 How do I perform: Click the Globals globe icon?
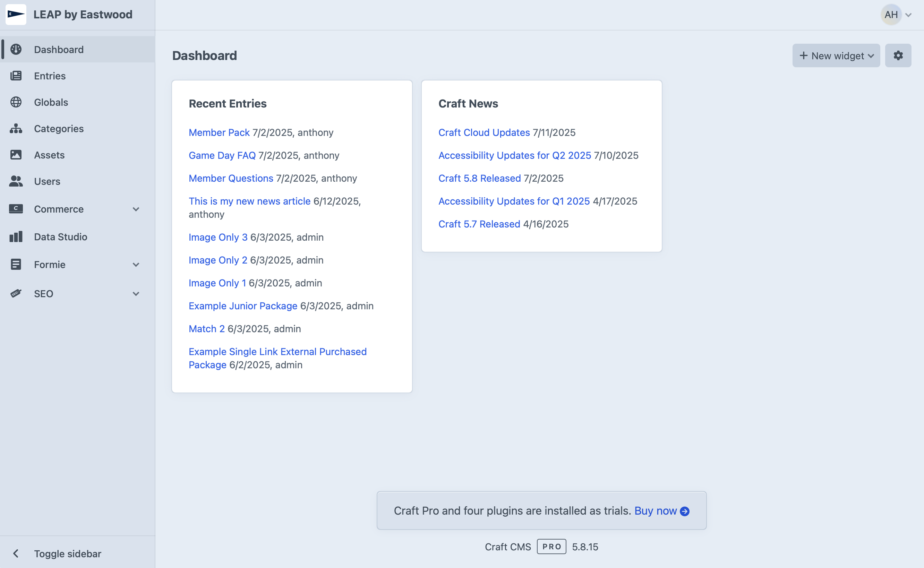[x=16, y=102]
